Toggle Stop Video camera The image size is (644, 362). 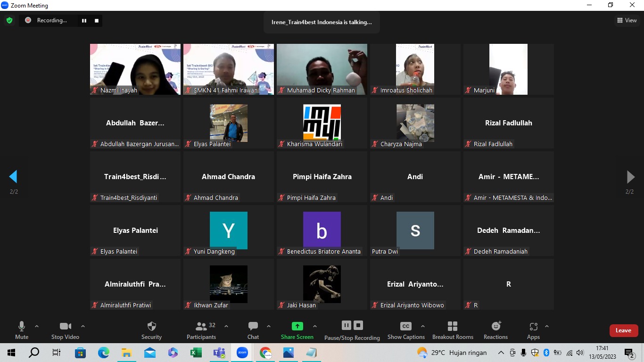click(x=65, y=327)
